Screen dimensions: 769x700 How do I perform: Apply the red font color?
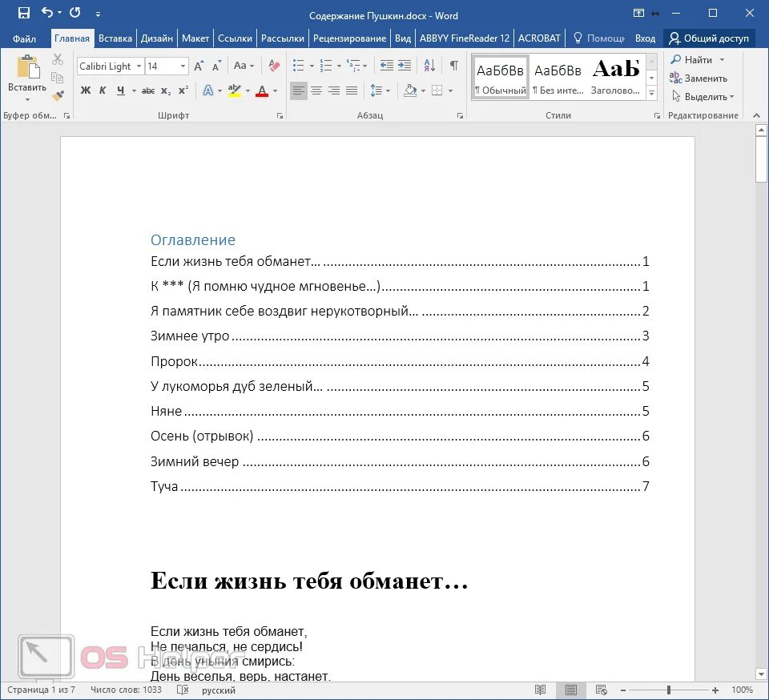click(x=262, y=91)
